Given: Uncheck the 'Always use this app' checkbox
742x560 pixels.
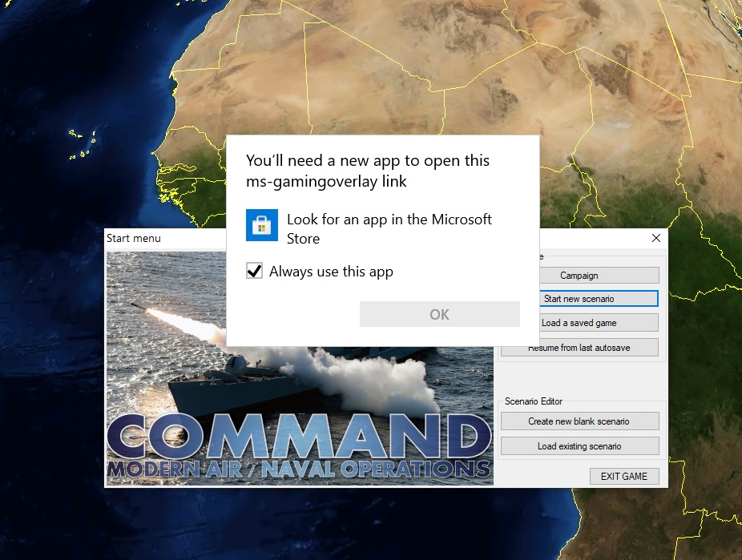Looking at the screenshot, I should (255, 271).
